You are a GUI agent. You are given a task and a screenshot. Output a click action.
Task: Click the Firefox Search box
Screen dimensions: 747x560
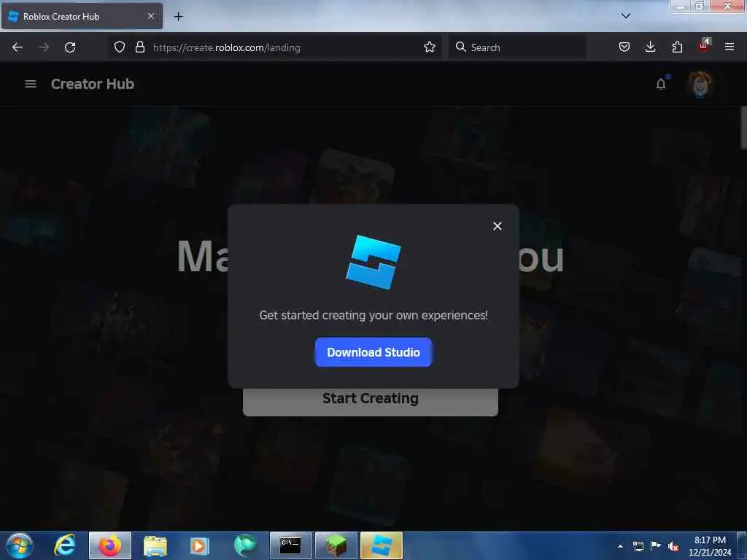(x=517, y=47)
